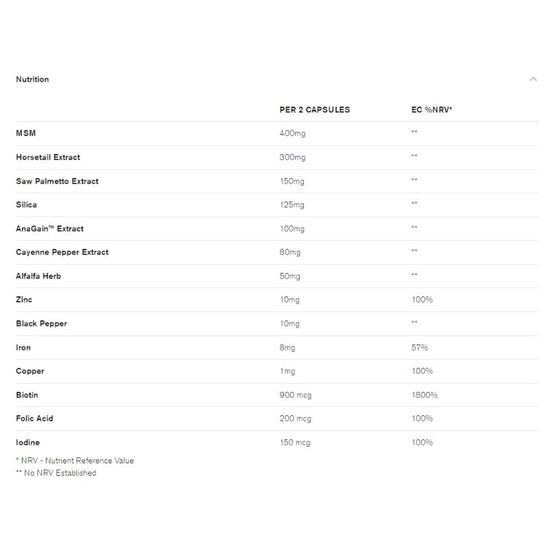Click the Biotin 1800% NRV value
Screen dimensions: 550x550
pyautogui.click(x=424, y=395)
